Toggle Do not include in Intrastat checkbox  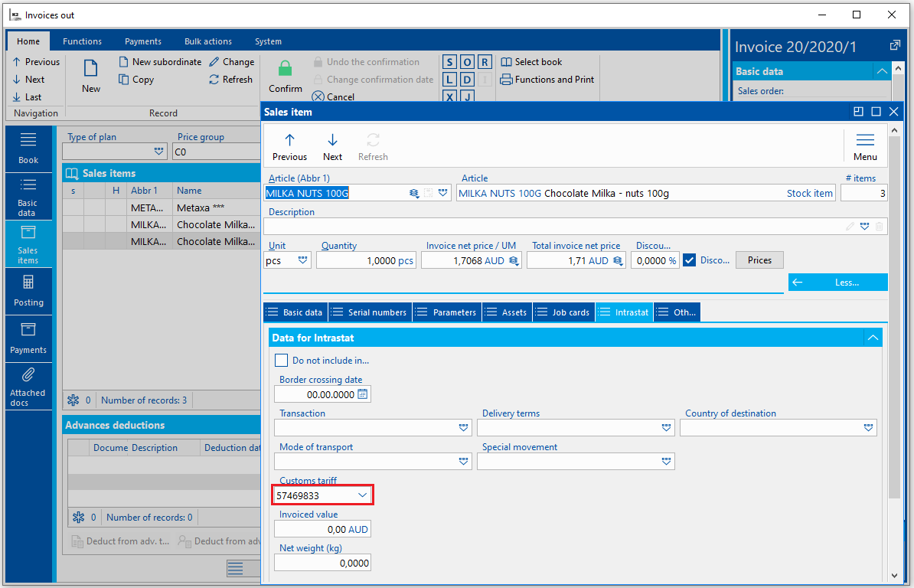(x=281, y=360)
